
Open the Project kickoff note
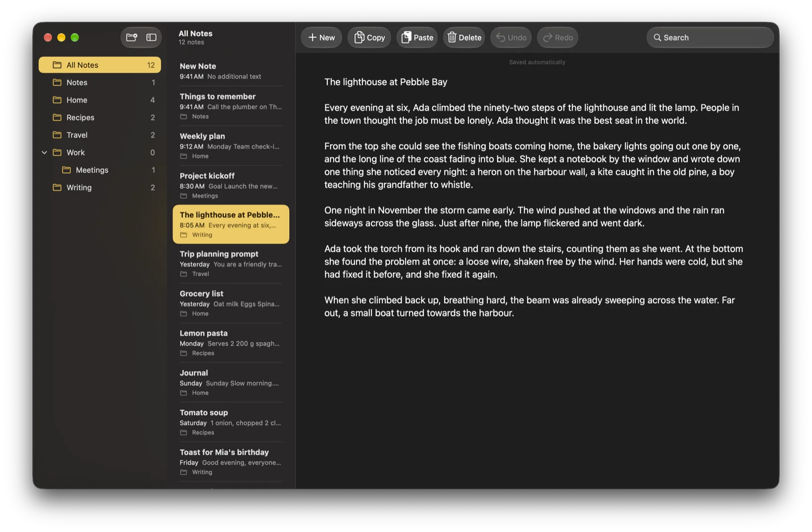(x=231, y=185)
